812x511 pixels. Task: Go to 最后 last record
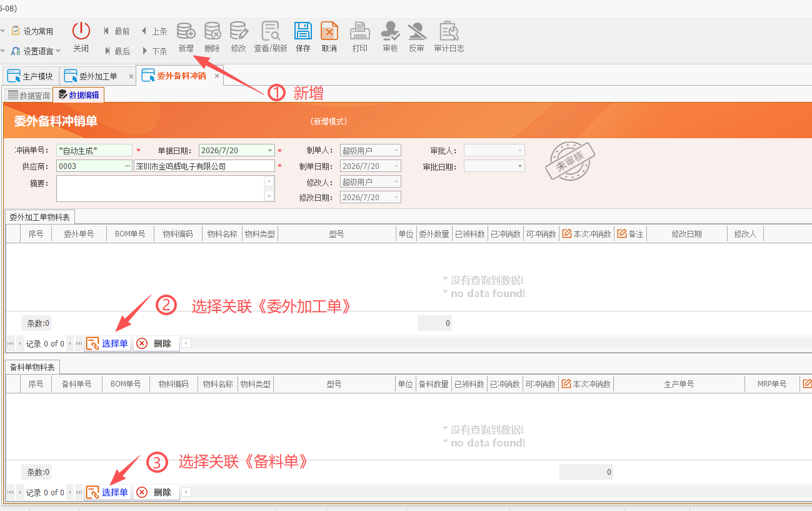[117, 51]
